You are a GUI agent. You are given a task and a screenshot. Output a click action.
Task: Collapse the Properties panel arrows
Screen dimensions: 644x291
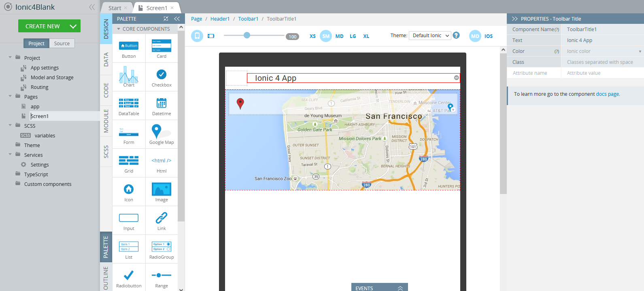[x=514, y=19]
